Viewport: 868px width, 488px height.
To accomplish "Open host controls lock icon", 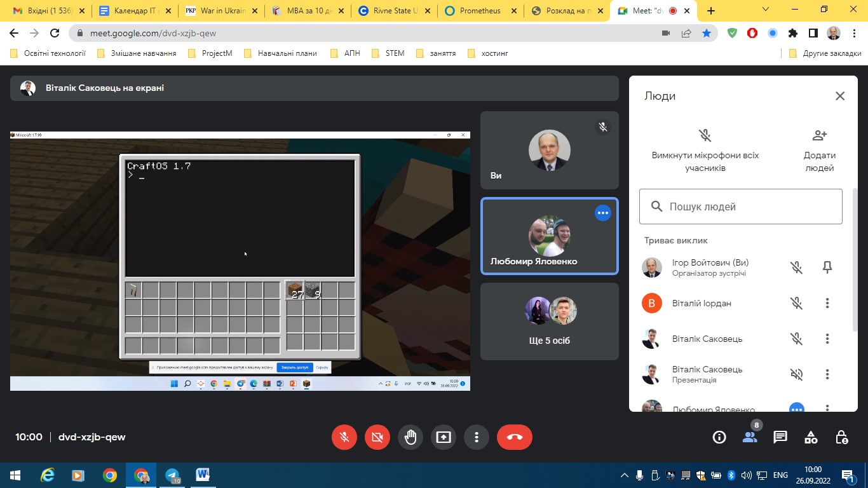I will 841,437.
